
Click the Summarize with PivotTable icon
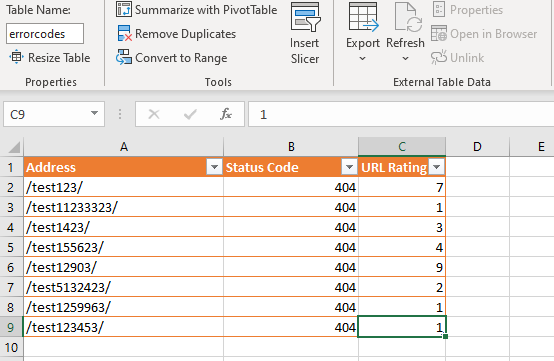click(124, 10)
